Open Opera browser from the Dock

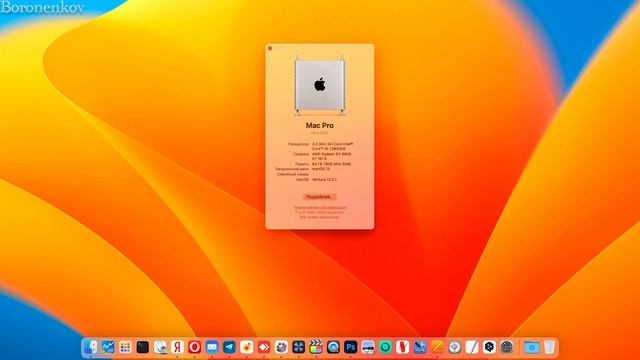pyautogui.click(x=194, y=347)
